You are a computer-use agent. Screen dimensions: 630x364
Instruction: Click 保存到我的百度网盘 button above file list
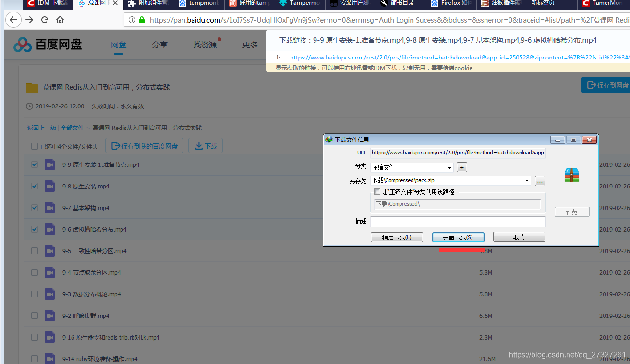click(x=144, y=146)
